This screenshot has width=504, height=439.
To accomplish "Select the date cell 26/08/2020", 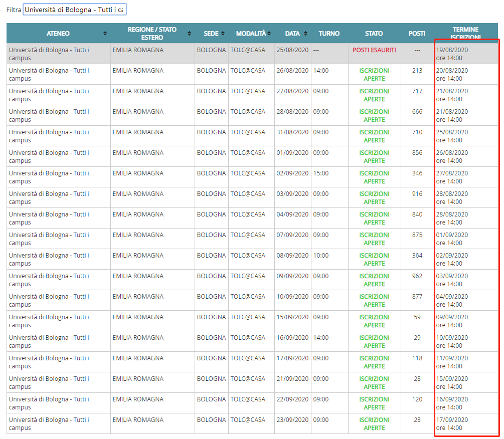I will [x=292, y=71].
